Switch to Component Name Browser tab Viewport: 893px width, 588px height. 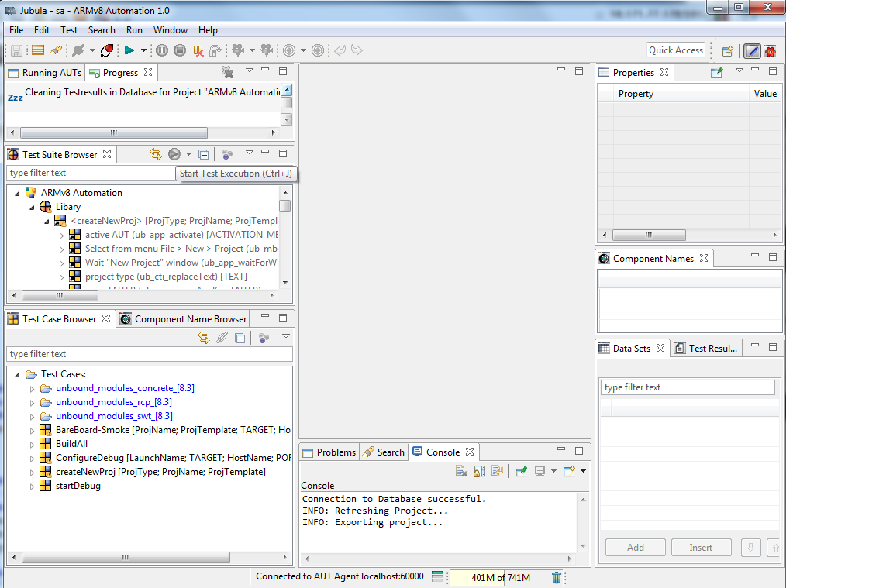pyautogui.click(x=184, y=318)
